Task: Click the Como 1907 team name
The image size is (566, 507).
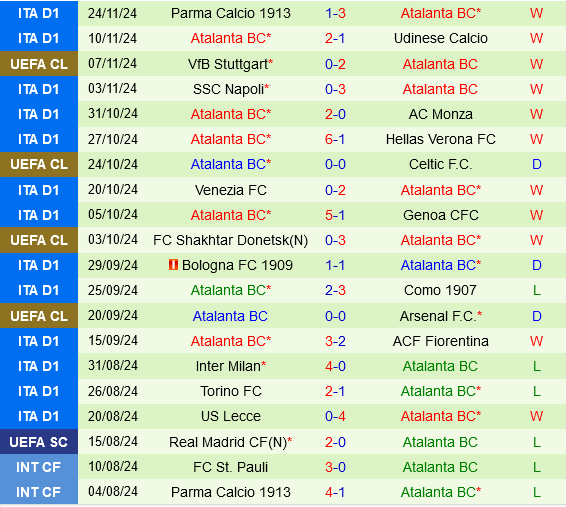Action: [440, 290]
